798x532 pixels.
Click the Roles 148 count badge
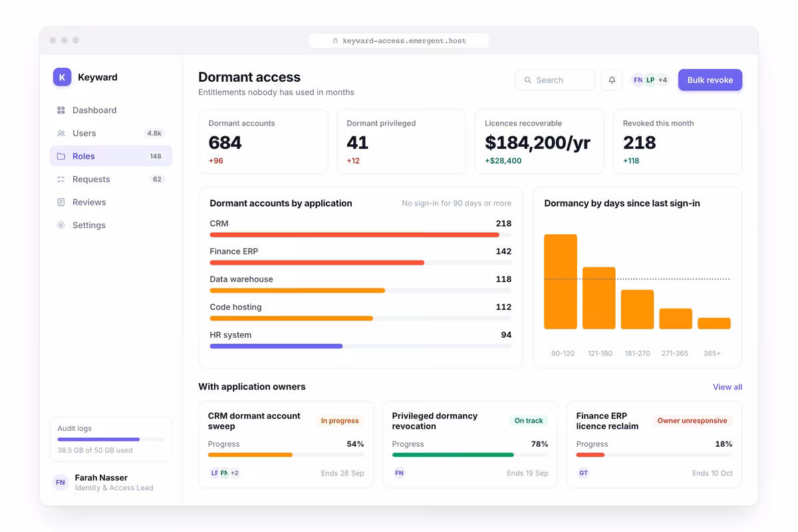156,156
